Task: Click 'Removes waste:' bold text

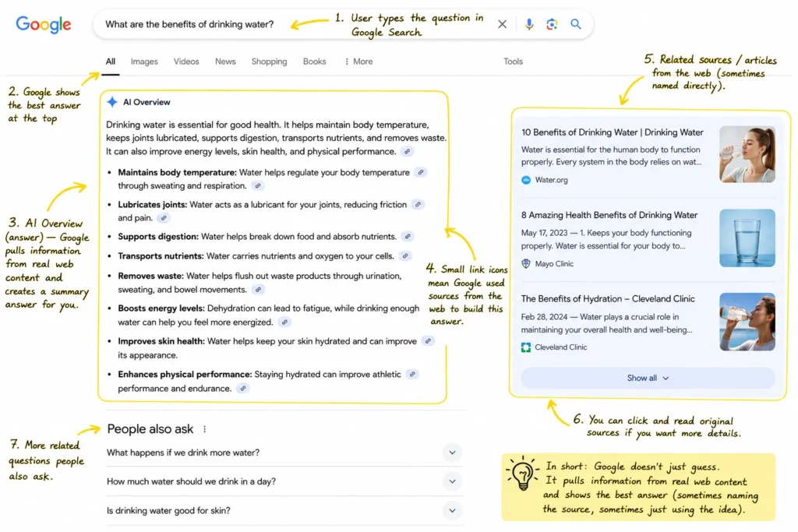Action: click(150, 276)
